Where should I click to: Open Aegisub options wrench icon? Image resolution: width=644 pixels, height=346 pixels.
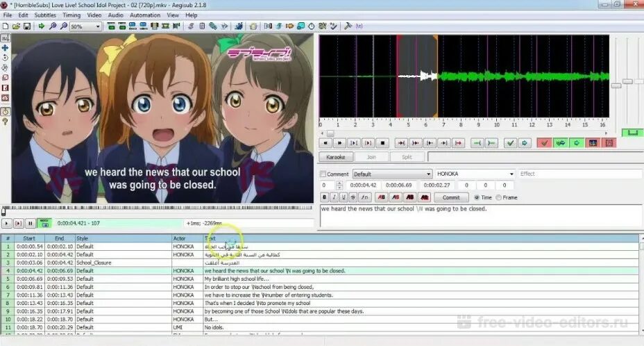348,26
